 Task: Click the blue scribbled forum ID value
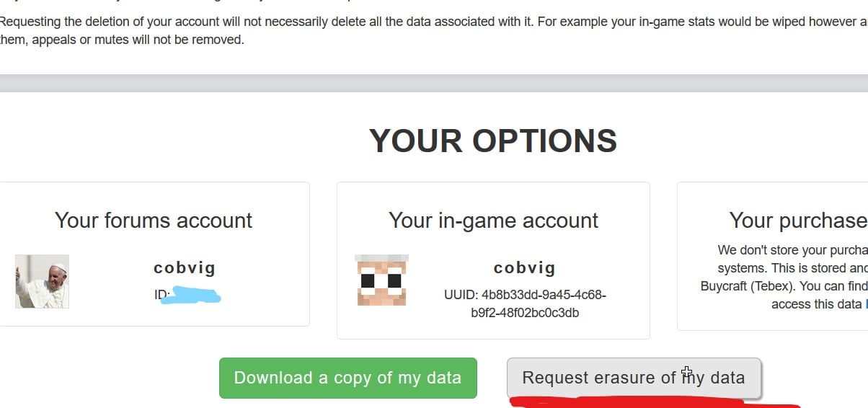click(192, 296)
